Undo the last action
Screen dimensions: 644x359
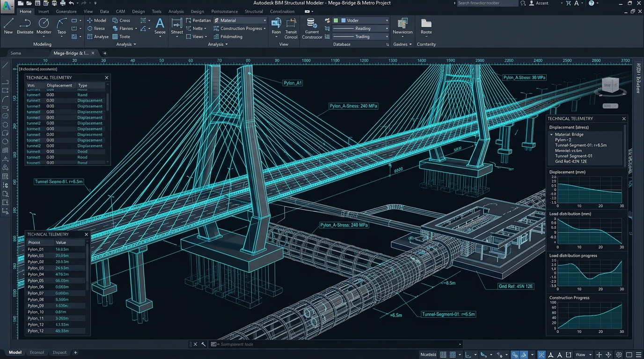click(x=72, y=3)
